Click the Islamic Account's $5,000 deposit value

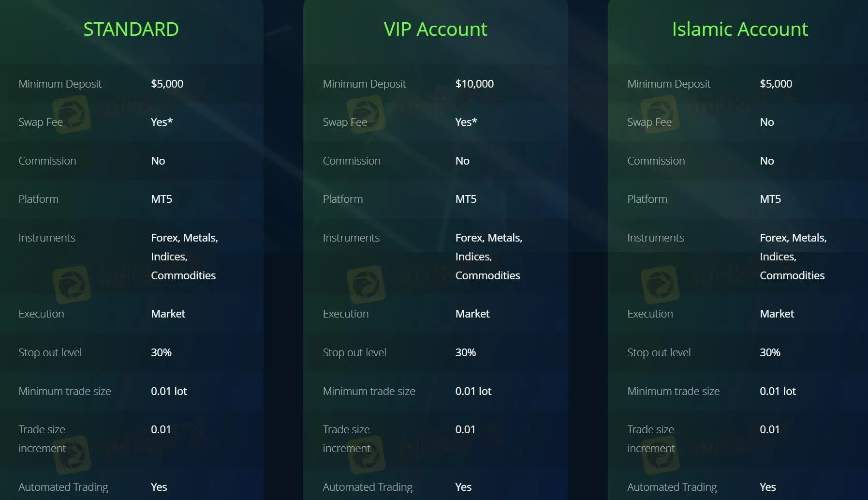click(776, 84)
